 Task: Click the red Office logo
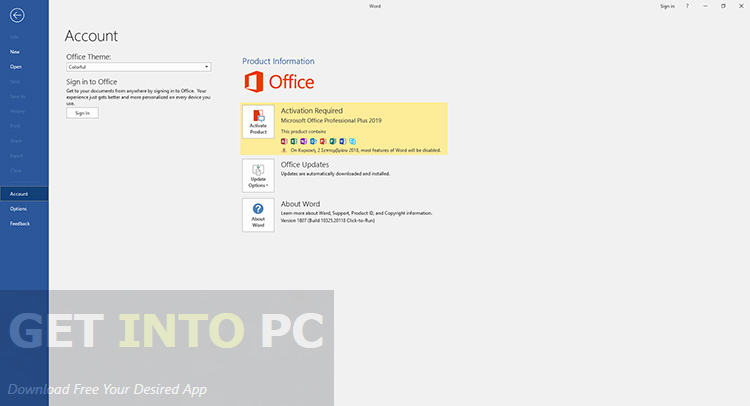(x=279, y=82)
